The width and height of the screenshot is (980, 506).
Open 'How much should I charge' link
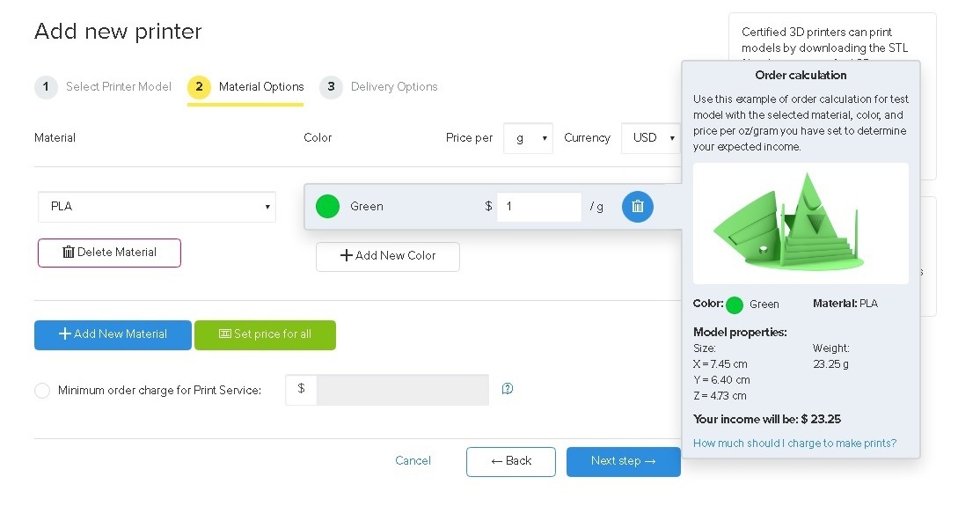(x=794, y=444)
